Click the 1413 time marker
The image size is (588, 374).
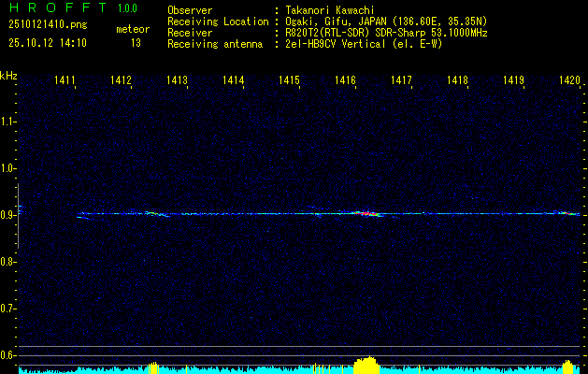point(177,79)
